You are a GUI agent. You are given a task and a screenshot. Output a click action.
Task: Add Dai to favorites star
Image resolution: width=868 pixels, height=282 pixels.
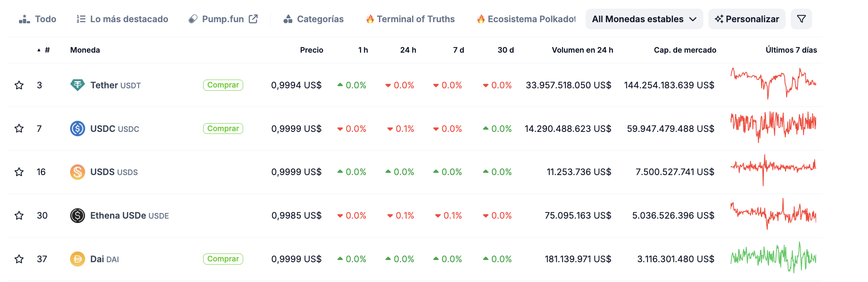[19, 259]
